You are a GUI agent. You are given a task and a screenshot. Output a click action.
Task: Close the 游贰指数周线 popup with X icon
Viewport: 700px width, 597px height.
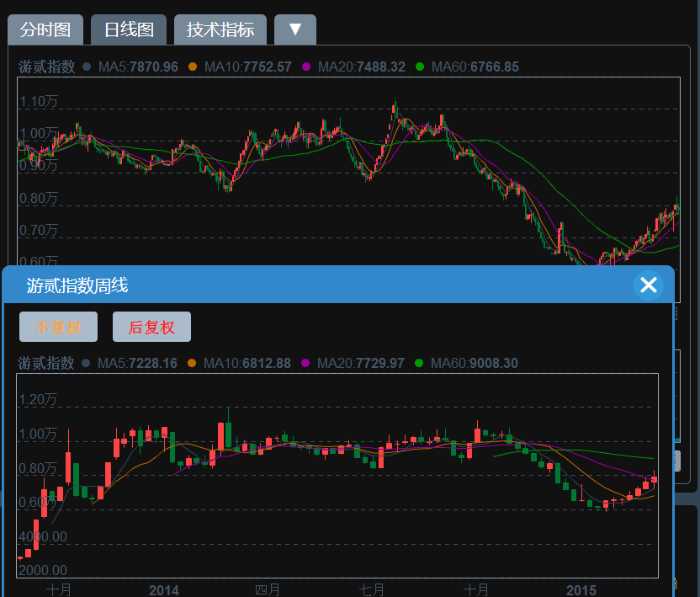pyautogui.click(x=648, y=285)
